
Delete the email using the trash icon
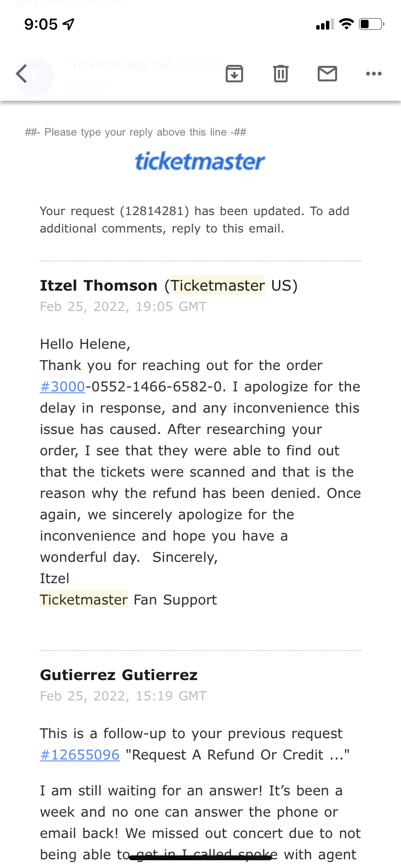280,74
